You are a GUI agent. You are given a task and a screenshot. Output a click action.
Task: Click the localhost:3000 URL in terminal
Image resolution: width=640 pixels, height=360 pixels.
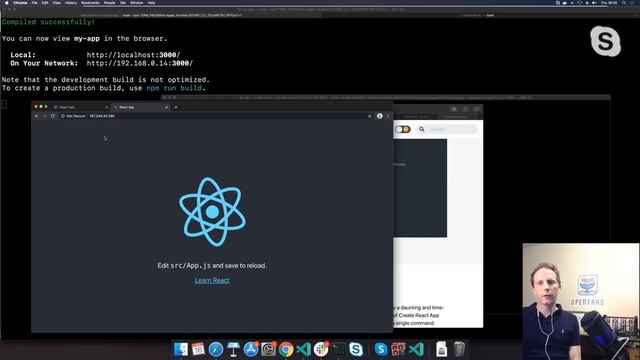click(x=133, y=55)
